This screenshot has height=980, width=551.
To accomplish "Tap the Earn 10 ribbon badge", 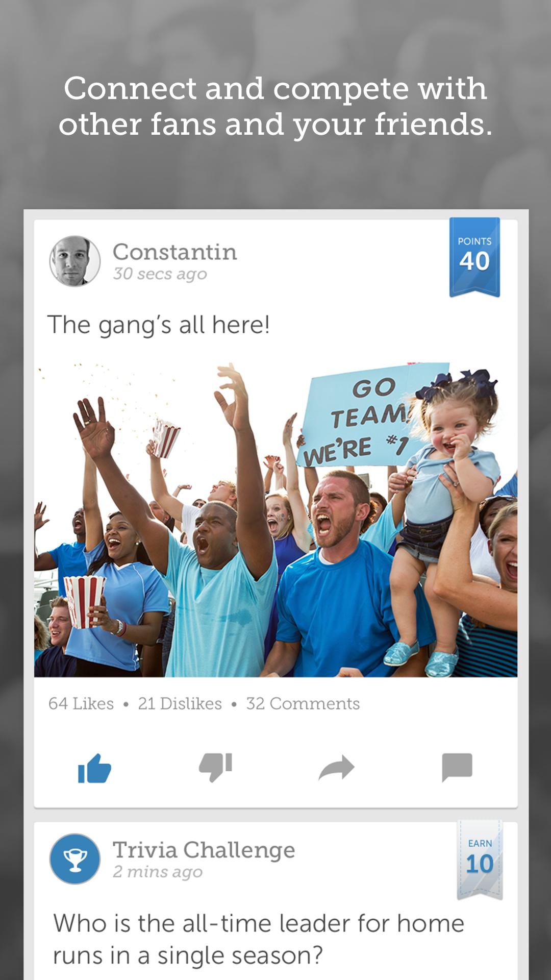I will pyautogui.click(x=480, y=859).
